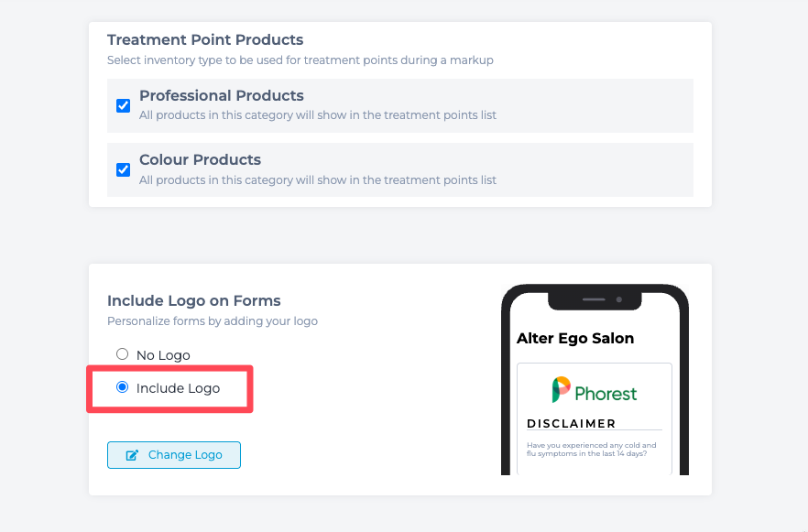Click the 'No Logo' option label

163,355
